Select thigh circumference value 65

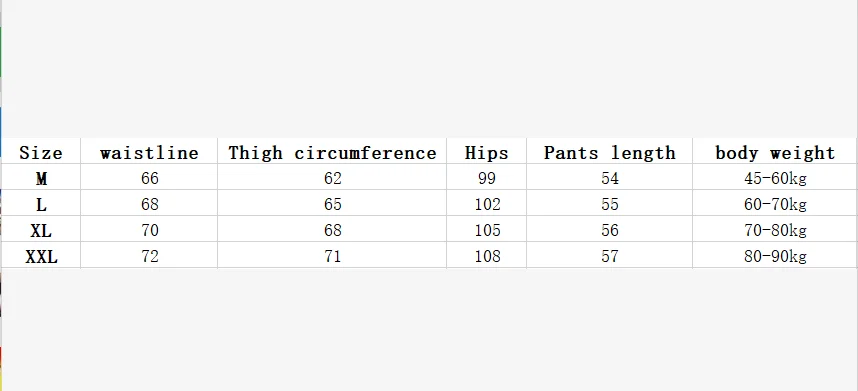point(332,204)
